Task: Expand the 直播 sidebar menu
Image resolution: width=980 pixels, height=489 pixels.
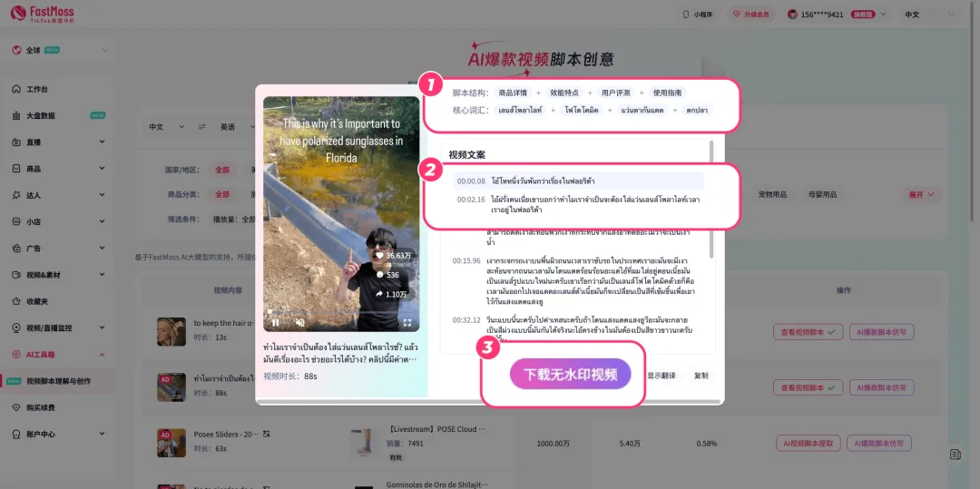Action: [x=102, y=142]
